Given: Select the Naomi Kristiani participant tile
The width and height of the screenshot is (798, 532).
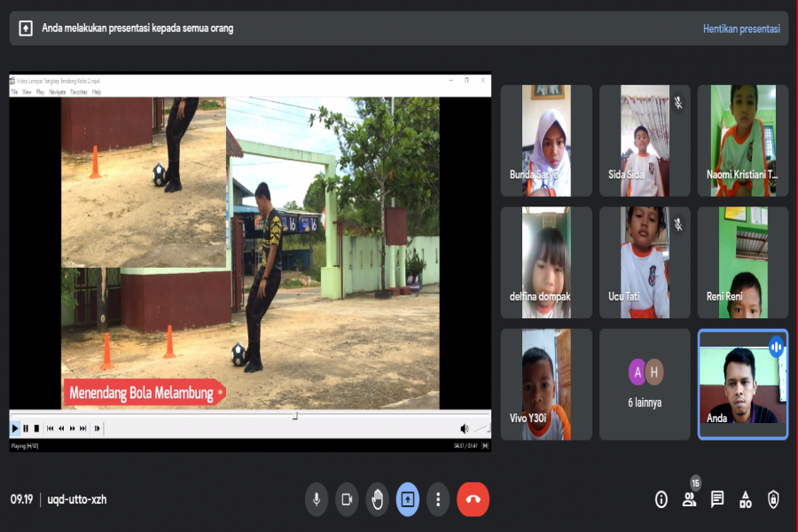Looking at the screenshot, I should [743, 140].
